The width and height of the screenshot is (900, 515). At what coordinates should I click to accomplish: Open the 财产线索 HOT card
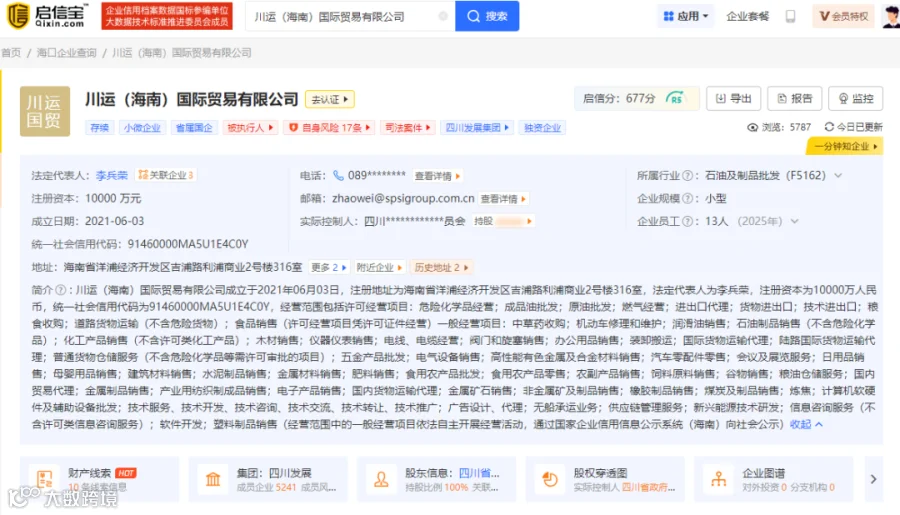click(x=99, y=479)
